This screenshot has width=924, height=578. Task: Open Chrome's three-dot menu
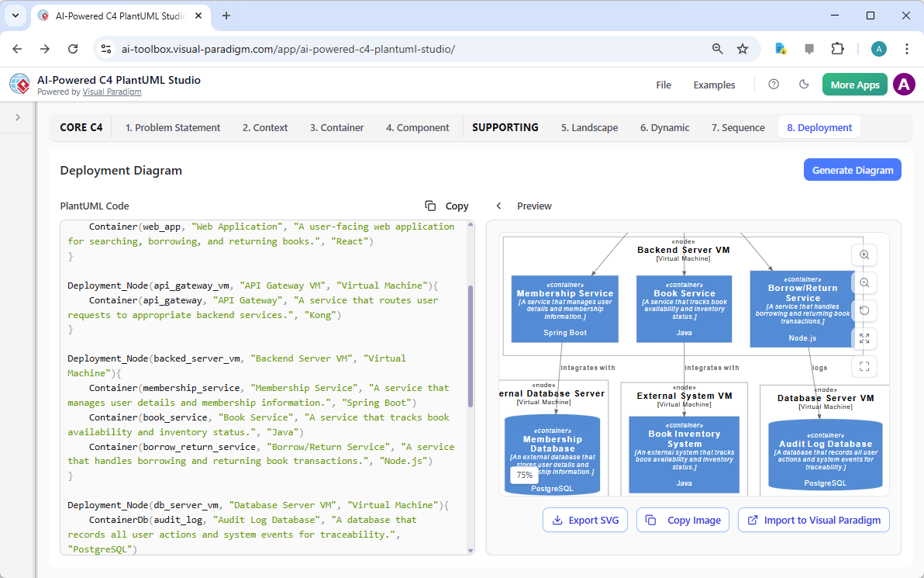[x=907, y=48]
